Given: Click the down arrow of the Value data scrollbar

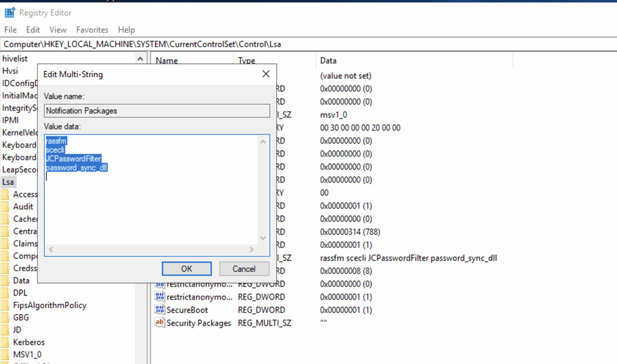Looking at the screenshot, I should pos(263,238).
